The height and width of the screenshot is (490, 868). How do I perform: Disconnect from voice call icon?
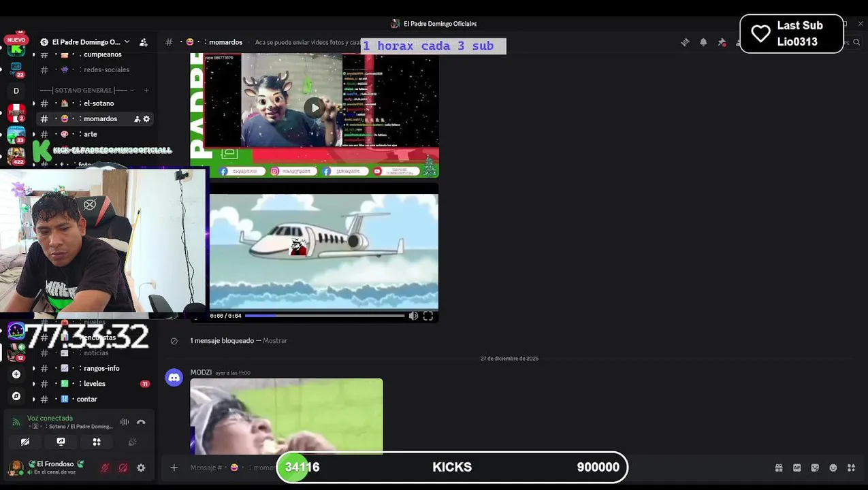click(x=141, y=422)
